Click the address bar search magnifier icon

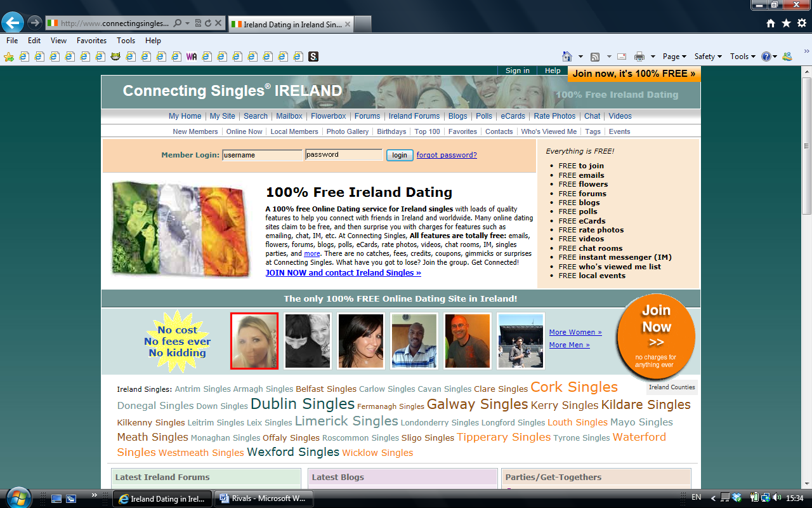pyautogui.click(x=177, y=23)
